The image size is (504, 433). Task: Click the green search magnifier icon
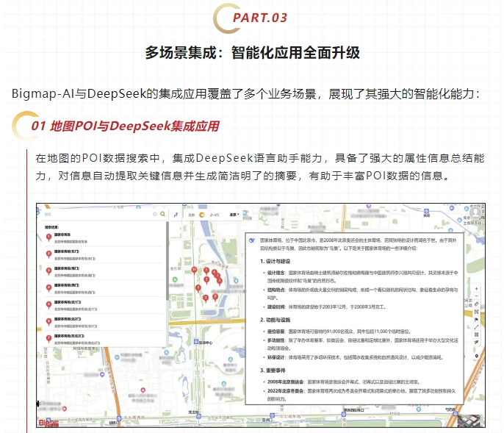162,214
